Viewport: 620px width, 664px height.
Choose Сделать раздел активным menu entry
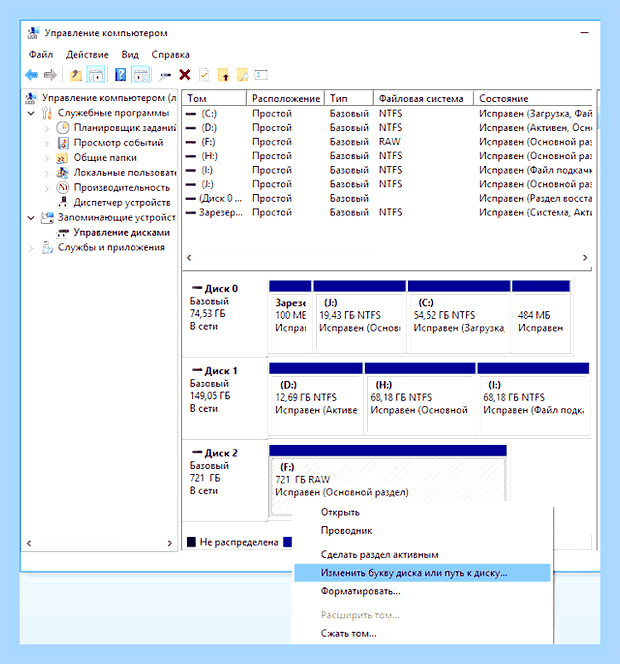[x=422, y=554]
